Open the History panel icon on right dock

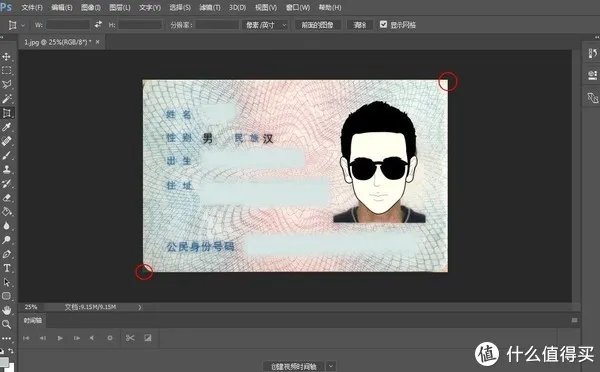(x=592, y=54)
